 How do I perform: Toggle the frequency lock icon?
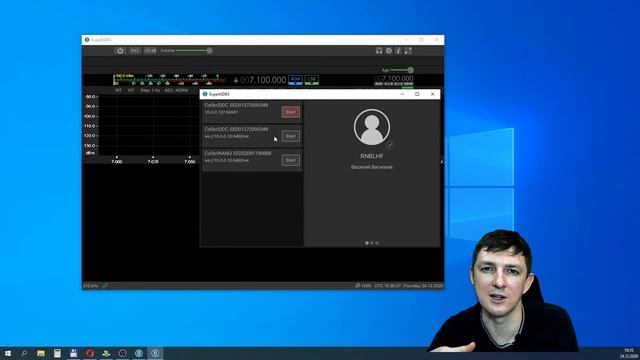(x=236, y=80)
